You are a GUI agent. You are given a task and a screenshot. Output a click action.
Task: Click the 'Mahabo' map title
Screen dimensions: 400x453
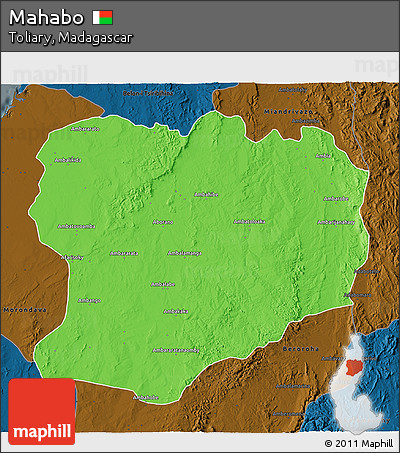pos(46,17)
